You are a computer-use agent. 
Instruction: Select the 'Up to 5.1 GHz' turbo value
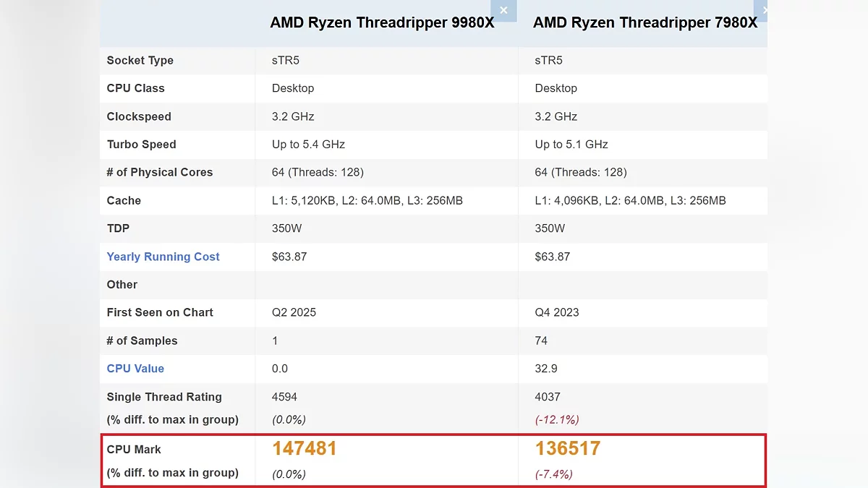tap(571, 145)
